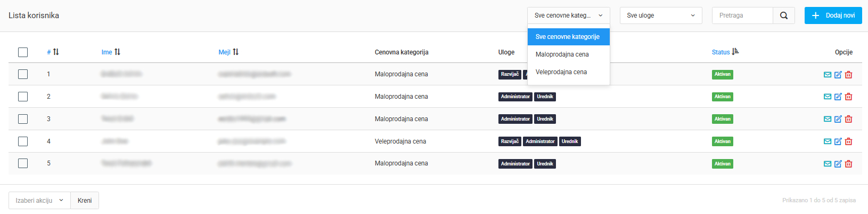Click Administrator role tag in row 3
The height and width of the screenshot is (214, 868).
coord(515,119)
